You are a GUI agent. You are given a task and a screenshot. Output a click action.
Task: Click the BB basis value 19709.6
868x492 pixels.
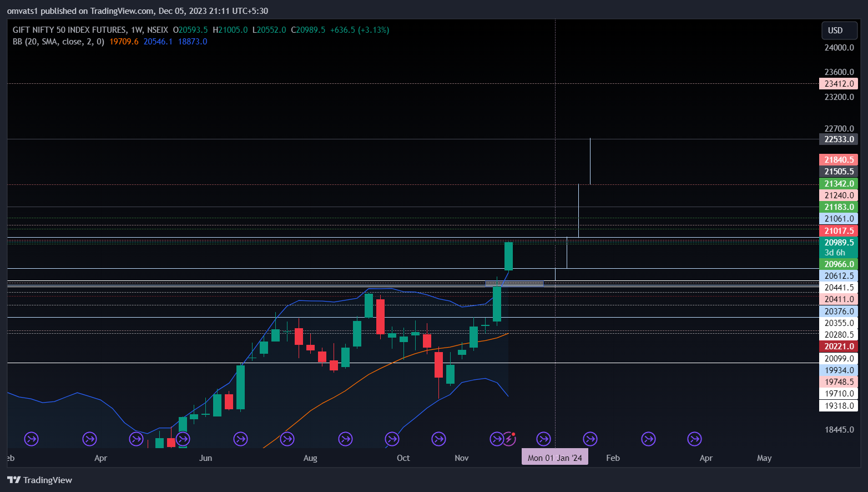tap(124, 42)
